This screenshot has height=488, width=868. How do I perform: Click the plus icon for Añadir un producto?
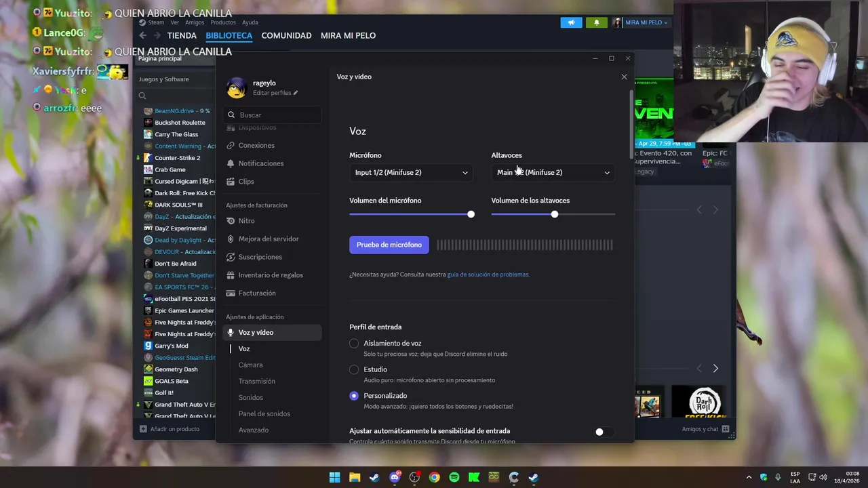[143, 429]
